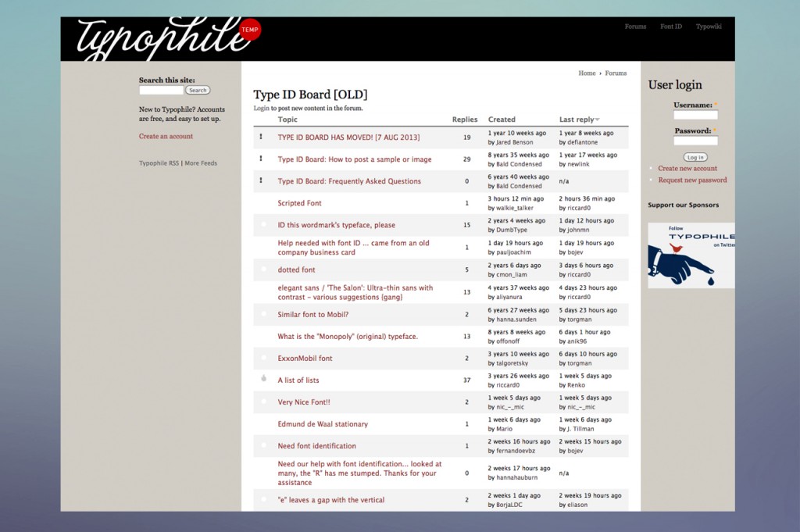The image size is (800, 532).
Task: Open the Follow Typophile on Twitter banner
Action: tap(691, 255)
